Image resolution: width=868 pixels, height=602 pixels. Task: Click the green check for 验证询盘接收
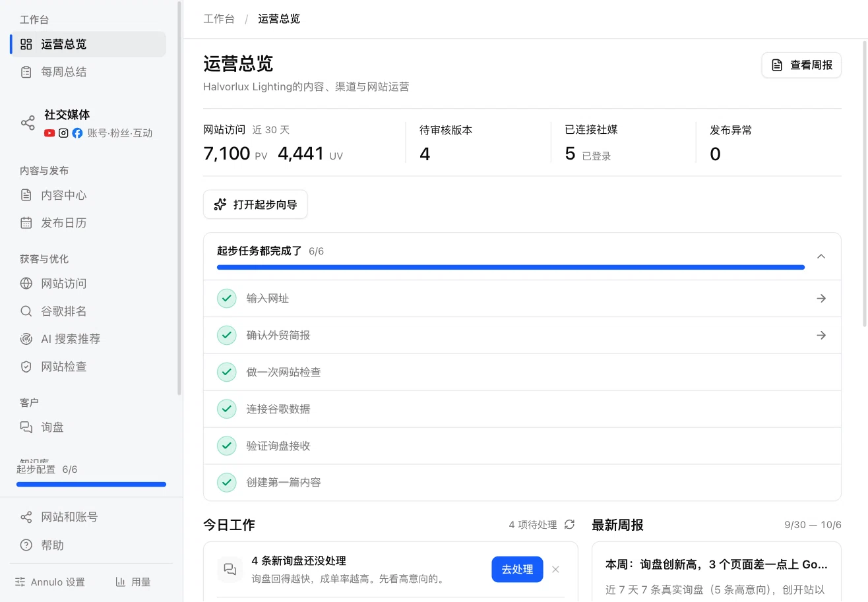tap(227, 446)
